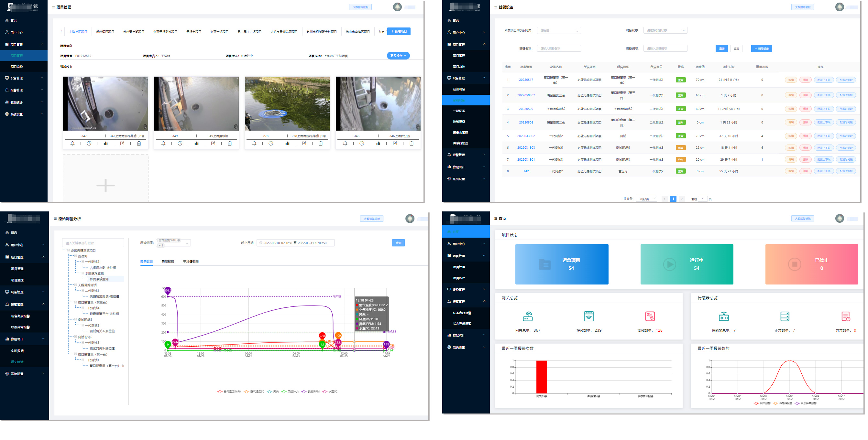Viewport: 868px width, 440px height.
Task: Switch to the 表格数据 tab
Action: 168,261
